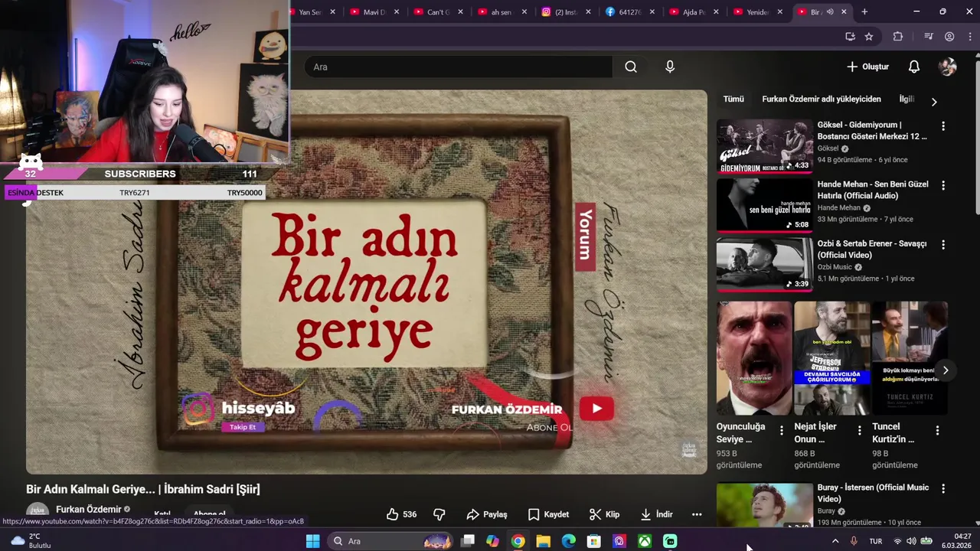Select the Tümü filter chip
Viewport: 980px width, 551px height.
[733, 99]
